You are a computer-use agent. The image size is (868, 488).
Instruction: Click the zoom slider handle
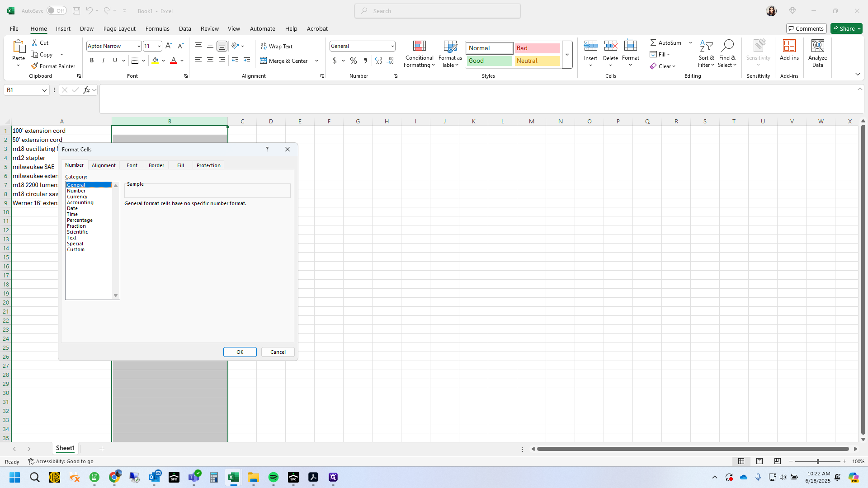click(x=818, y=461)
